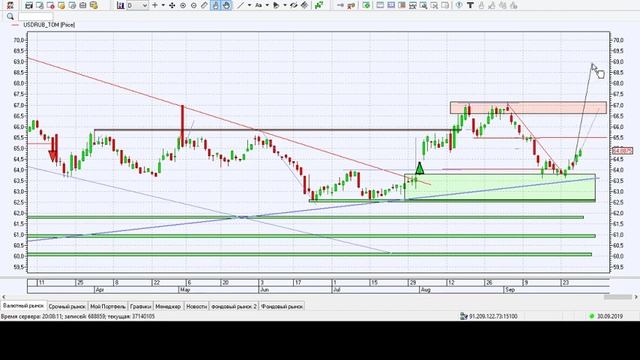This screenshot has width=640, height=360.
Task: Toggle the pointing-finger cursor mode
Action: point(215,5)
